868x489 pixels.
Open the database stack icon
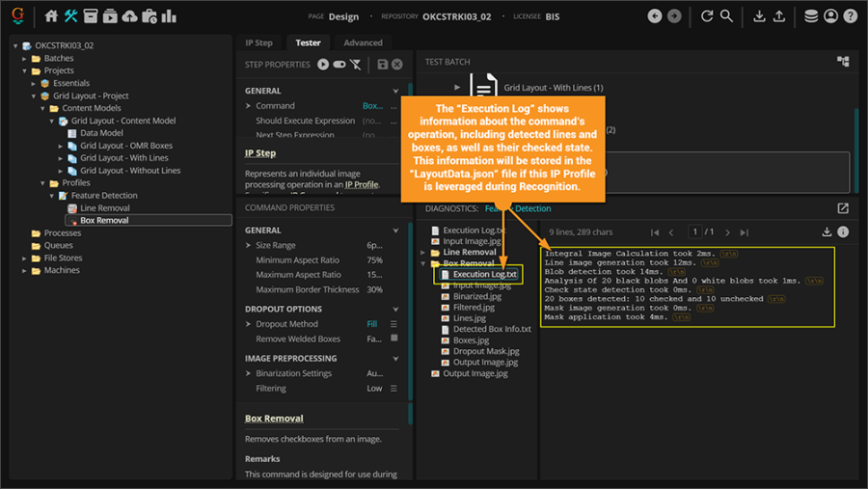(811, 16)
